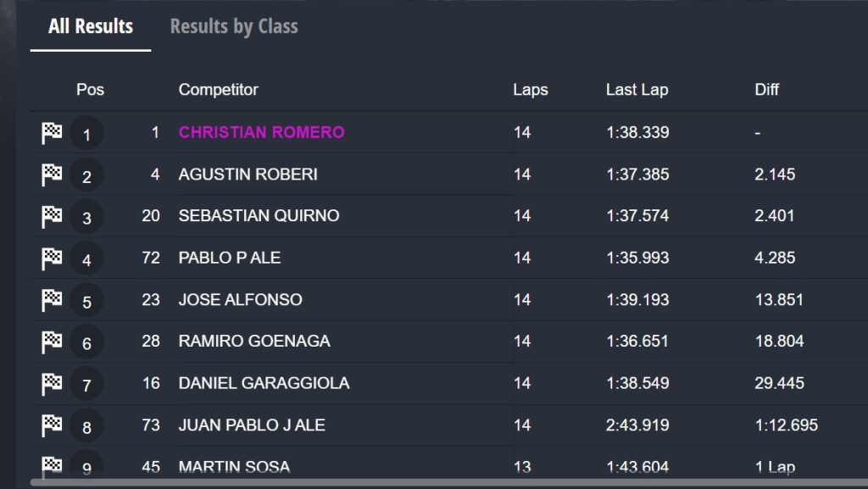Click finish flag for Ramiro Goenaga

click(x=52, y=341)
